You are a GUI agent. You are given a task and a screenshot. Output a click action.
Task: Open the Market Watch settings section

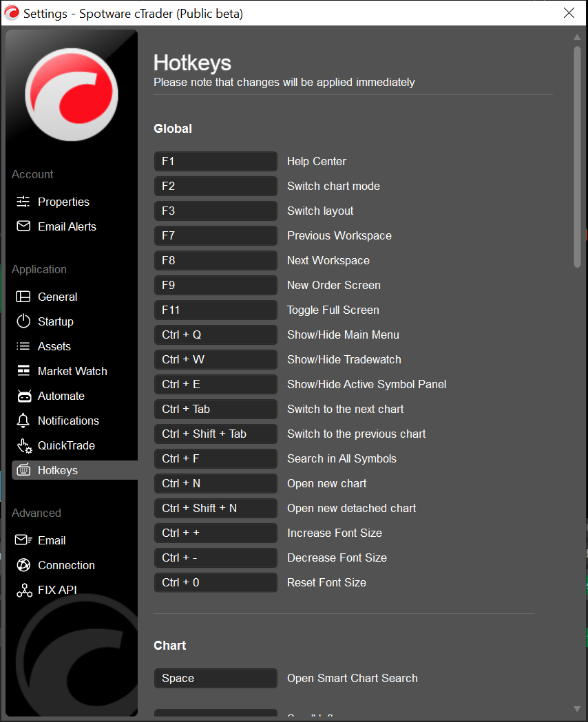72,371
